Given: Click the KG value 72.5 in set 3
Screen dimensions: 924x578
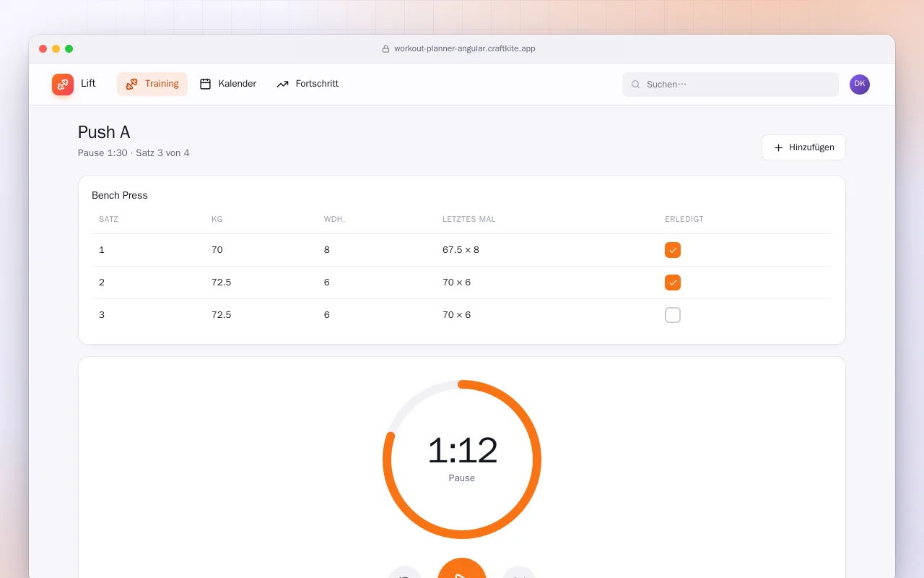Looking at the screenshot, I should point(222,315).
